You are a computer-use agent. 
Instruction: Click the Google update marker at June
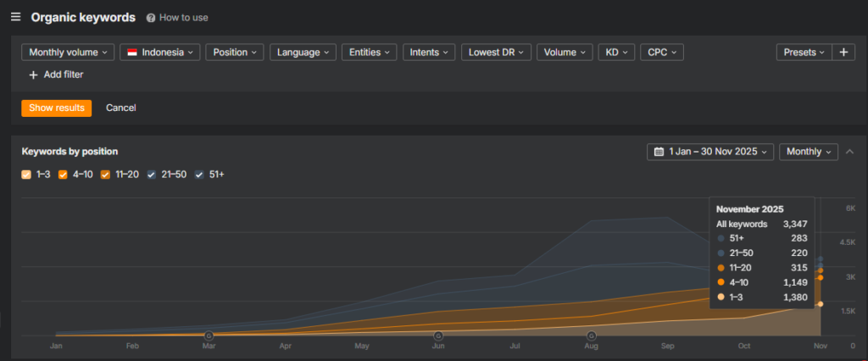pyautogui.click(x=438, y=336)
